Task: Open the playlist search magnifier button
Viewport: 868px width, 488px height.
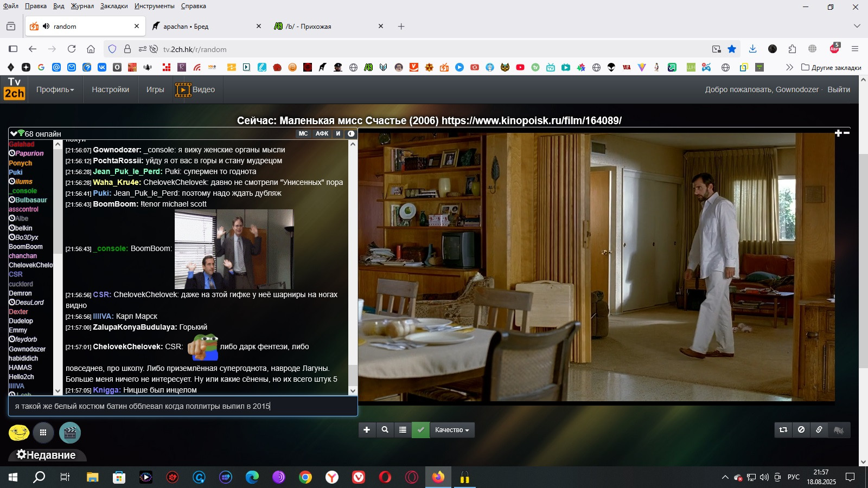Action: click(x=385, y=429)
